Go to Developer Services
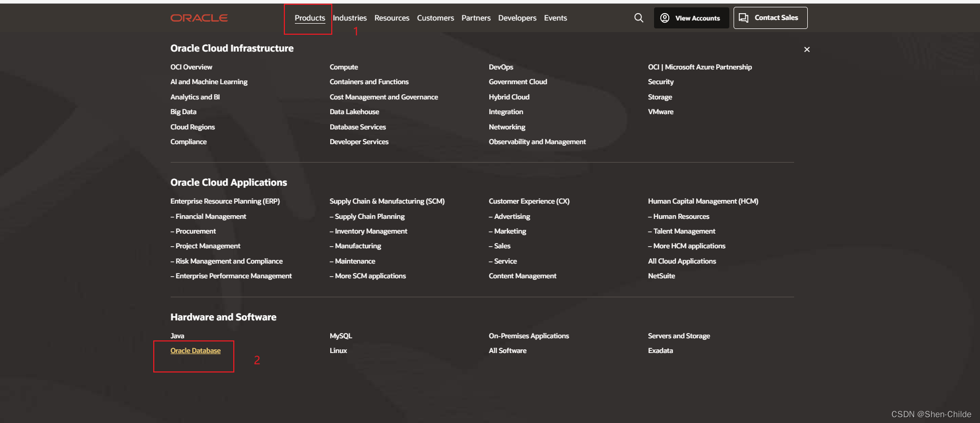This screenshot has height=423, width=980. coord(359,142)
